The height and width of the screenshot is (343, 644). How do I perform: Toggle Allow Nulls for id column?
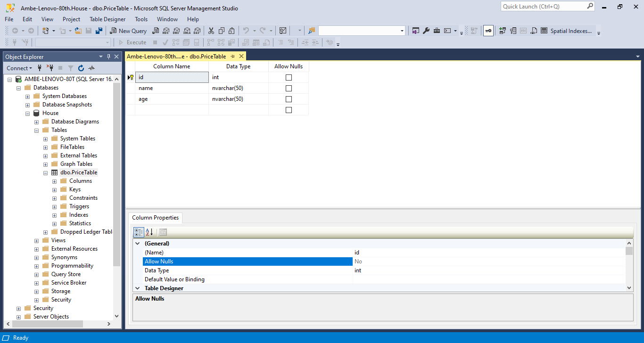coord(289,77)
